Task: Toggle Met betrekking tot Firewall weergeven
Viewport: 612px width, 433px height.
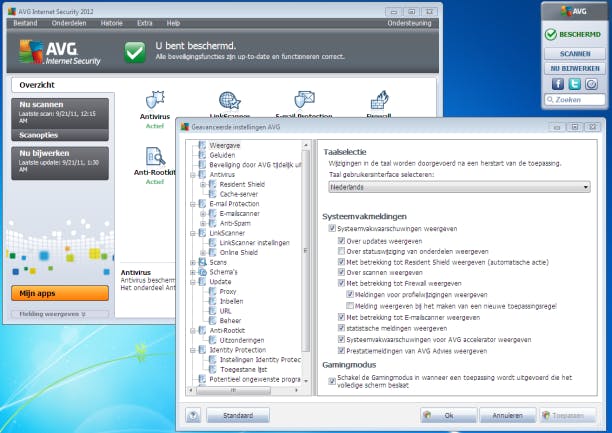Action: pyautogui.click(x=342, y=283)
